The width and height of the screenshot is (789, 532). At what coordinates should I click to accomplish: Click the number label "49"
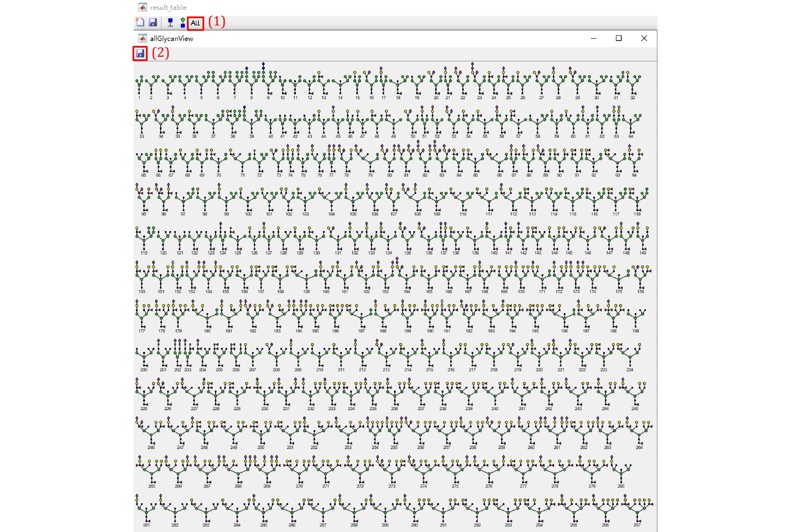[393, 136]
